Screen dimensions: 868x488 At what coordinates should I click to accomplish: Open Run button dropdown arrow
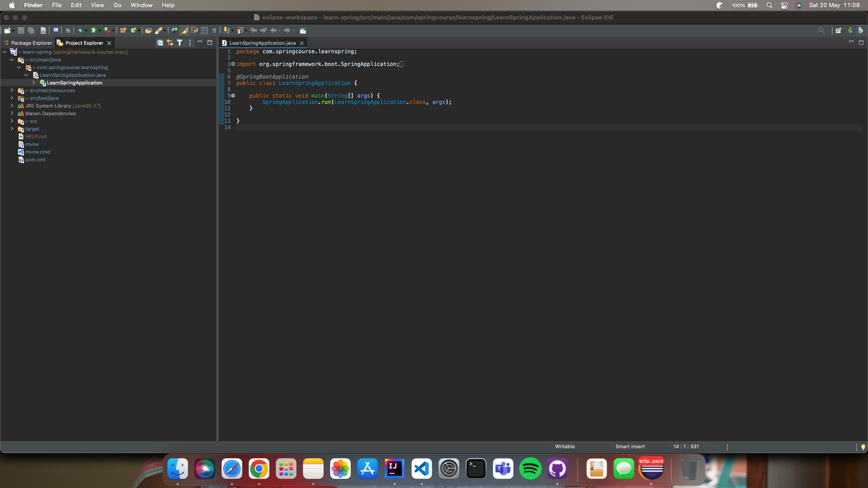click(x=99, y=31)
